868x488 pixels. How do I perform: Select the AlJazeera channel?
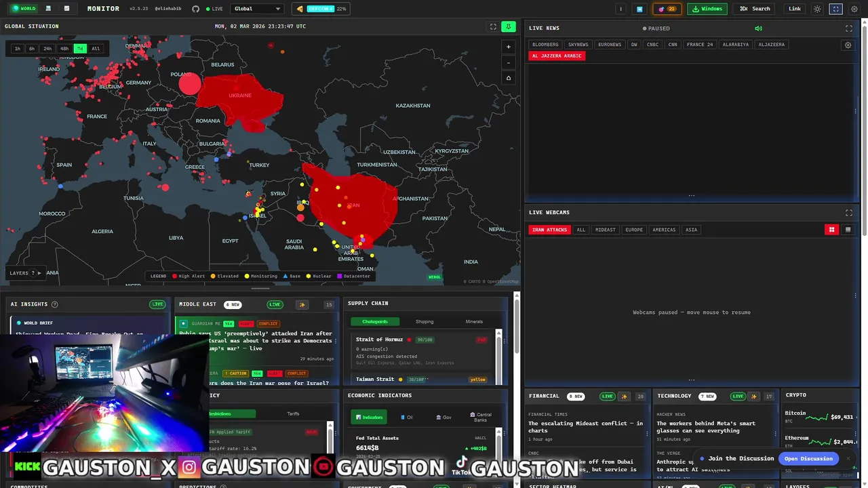tap(772, 45)
